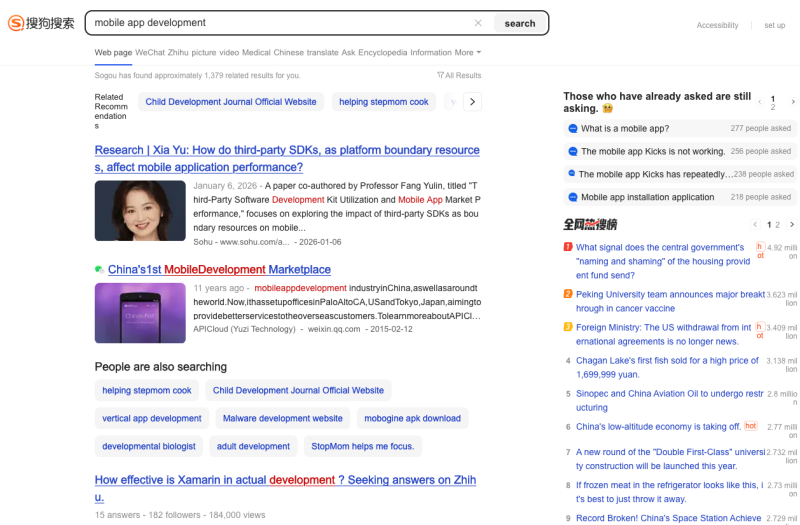
Task: Click Child Development Journal under People are also searching
Action: pyautogui.click(x=298, y=390)
